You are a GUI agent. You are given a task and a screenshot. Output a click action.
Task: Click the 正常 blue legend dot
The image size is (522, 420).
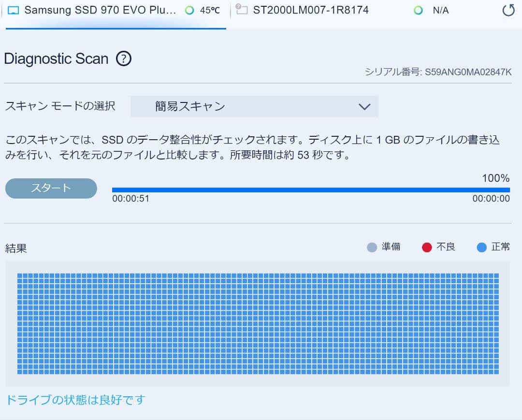(481, 247)
